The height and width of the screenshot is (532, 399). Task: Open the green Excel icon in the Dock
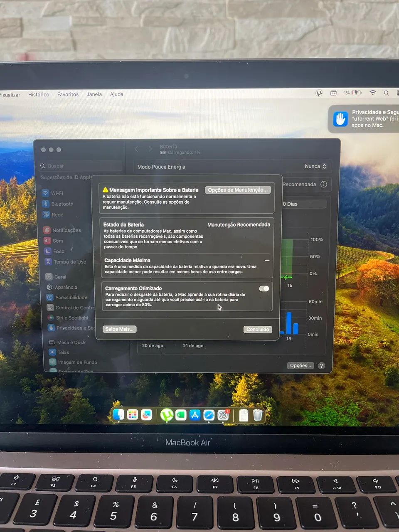181,415
